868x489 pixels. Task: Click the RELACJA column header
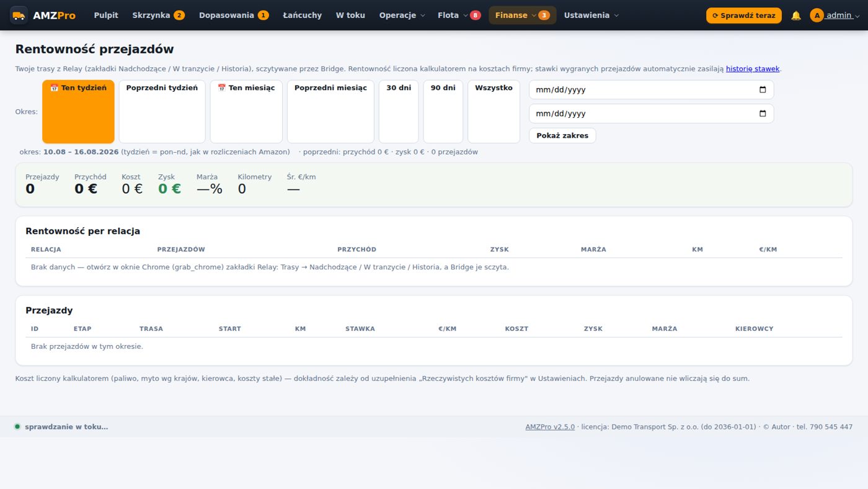(x=46, y=249)
